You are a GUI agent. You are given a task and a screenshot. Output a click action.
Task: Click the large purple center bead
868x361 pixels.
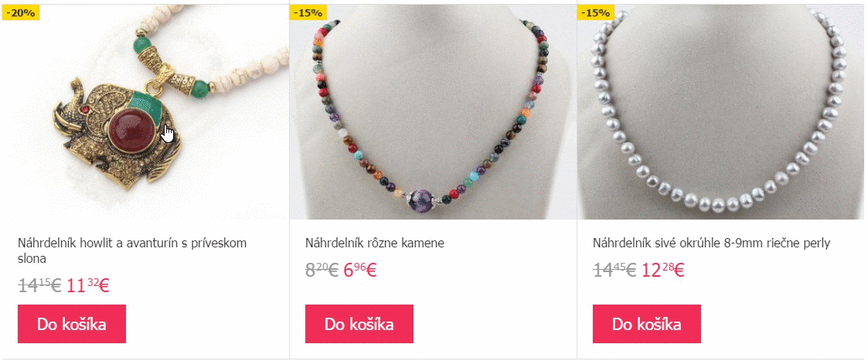423,199
